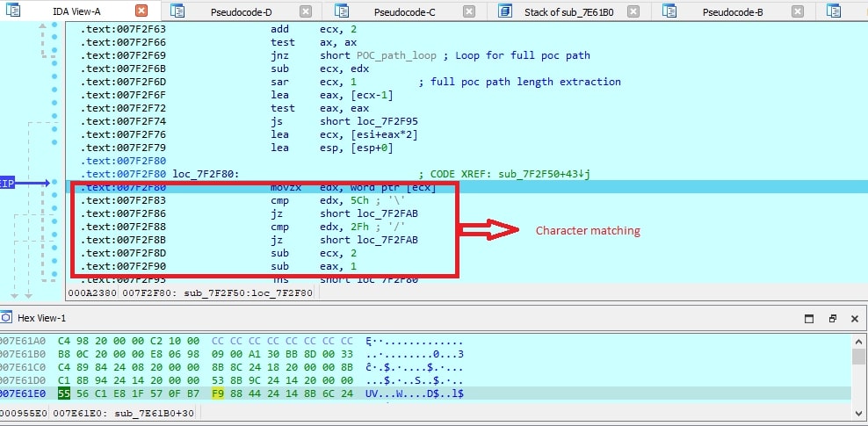This screenshot has width=868, height=426.
Task: Open the Pseudocode-D tab
Action: [x=241, y=11]
